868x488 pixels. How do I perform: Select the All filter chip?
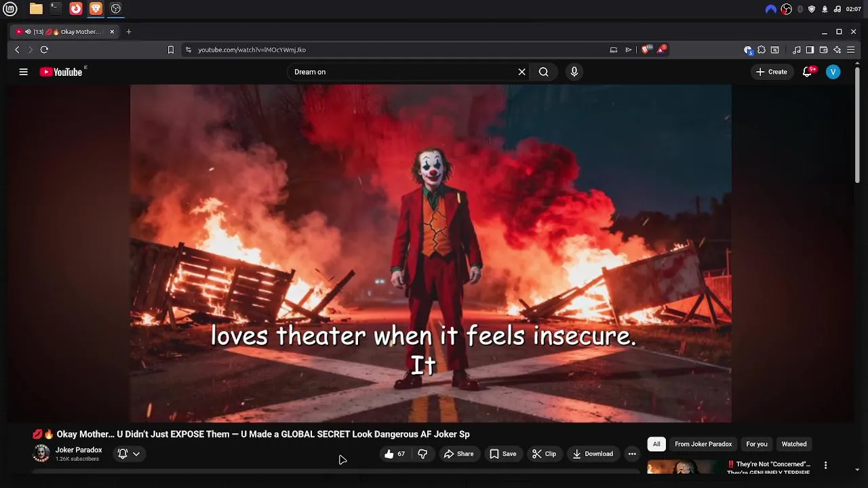[x=656, y=444]
